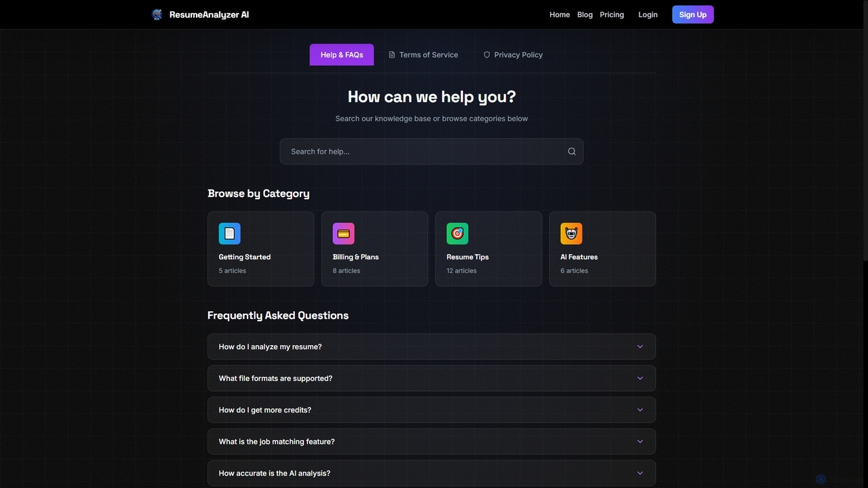Switch to the Help & FAQs tab
The image size is (868, 488).
[x=342, y=55]
